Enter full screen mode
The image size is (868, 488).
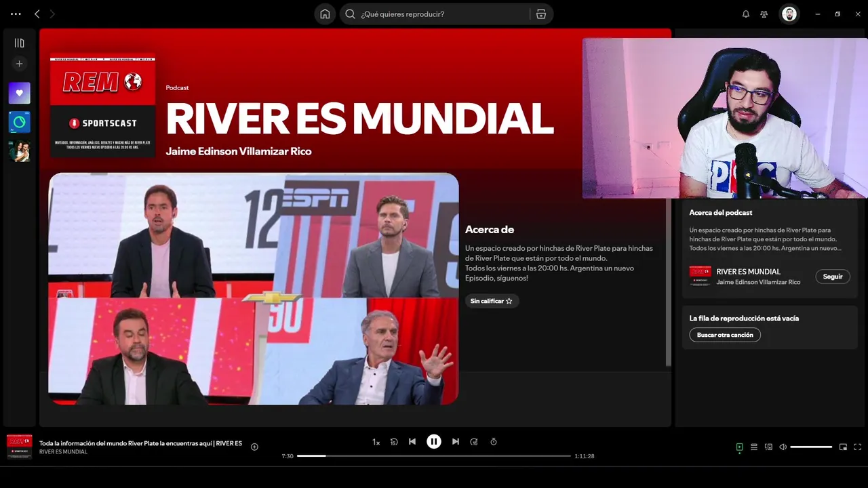(x=858, y=447)
